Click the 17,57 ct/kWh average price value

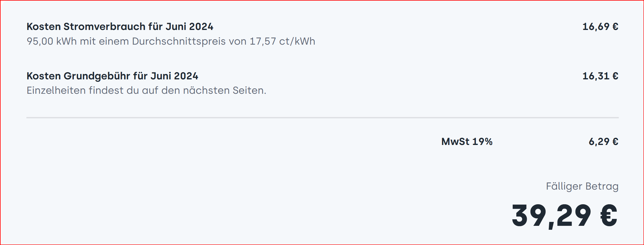[282, 41]
